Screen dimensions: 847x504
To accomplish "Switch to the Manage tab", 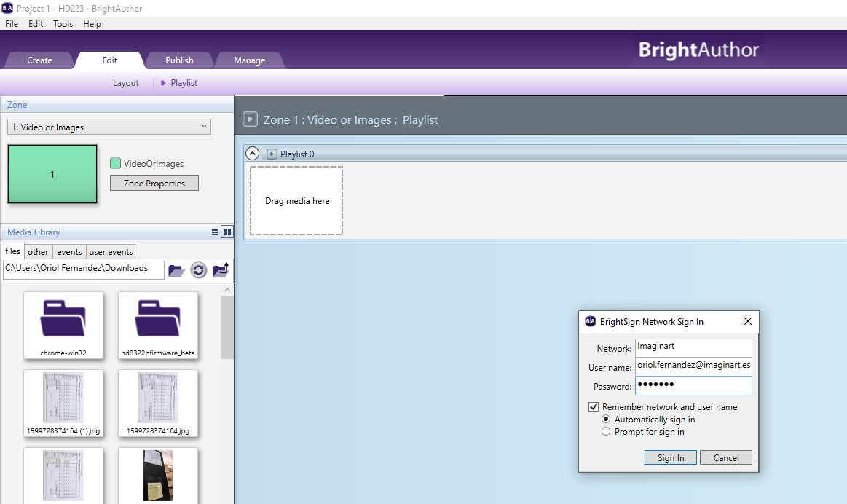I will pos(249,60).
